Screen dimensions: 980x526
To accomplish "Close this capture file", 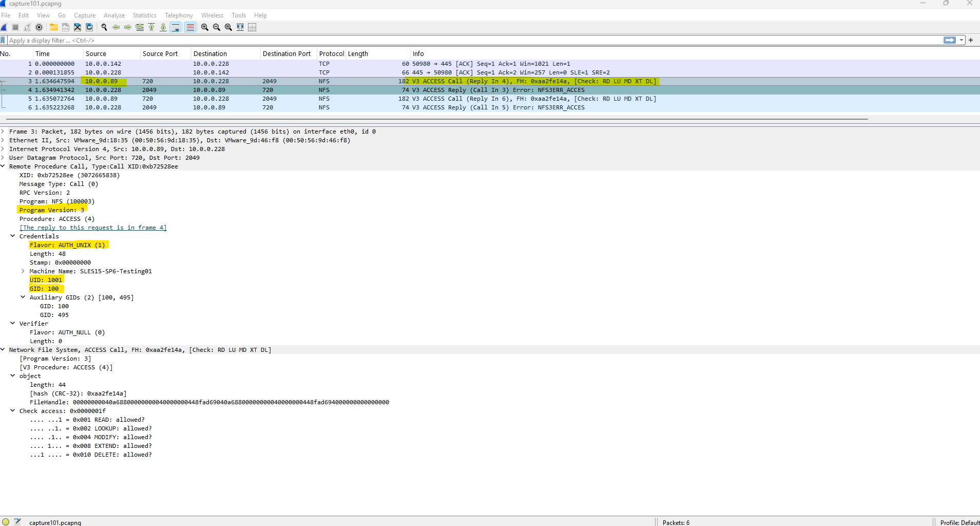I will point(78,27).
